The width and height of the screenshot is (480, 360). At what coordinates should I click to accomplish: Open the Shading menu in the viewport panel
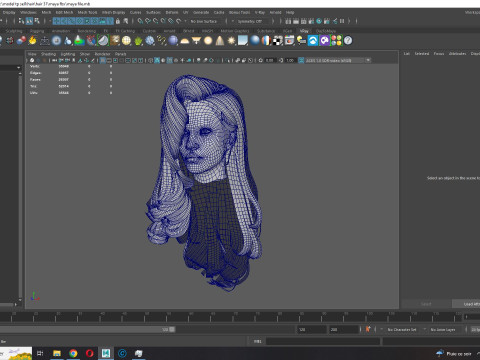click(x=48, y=54)
